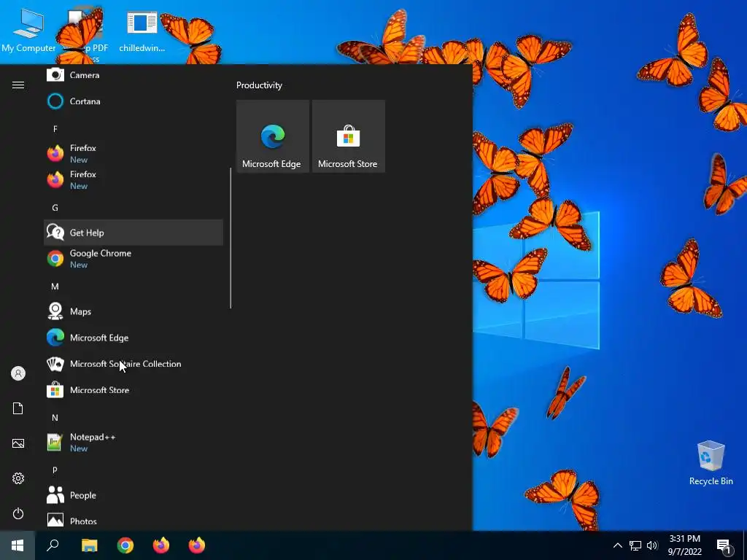Open the second Firefox taskbar icon

coord(197,545)
